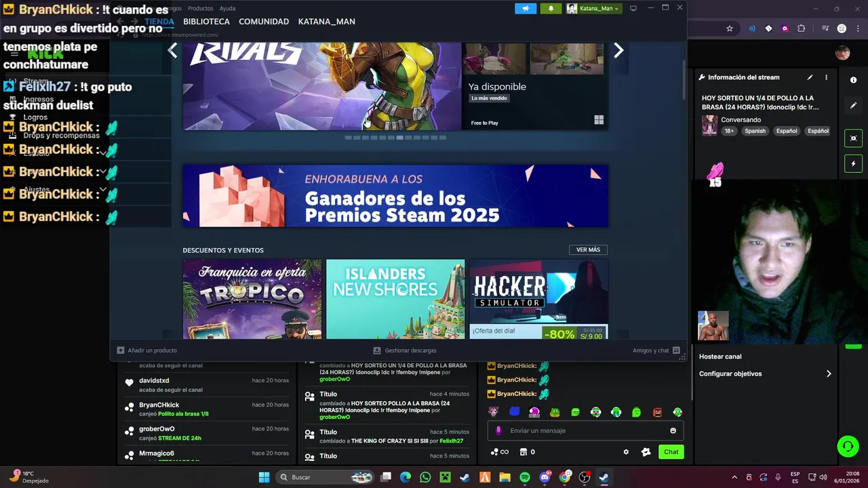This screenshot has width=868, height=488.
Task: Open the TIENDA tab in Steam
Action: coord(159,22)
